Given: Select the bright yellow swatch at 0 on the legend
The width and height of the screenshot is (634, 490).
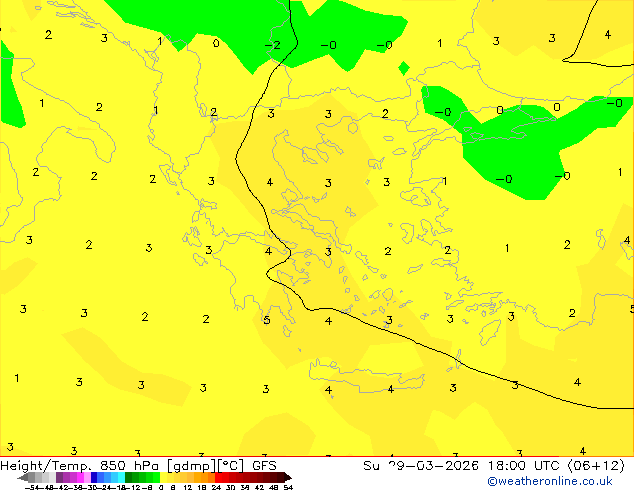Looking at the screenshot, I should 164,477.
